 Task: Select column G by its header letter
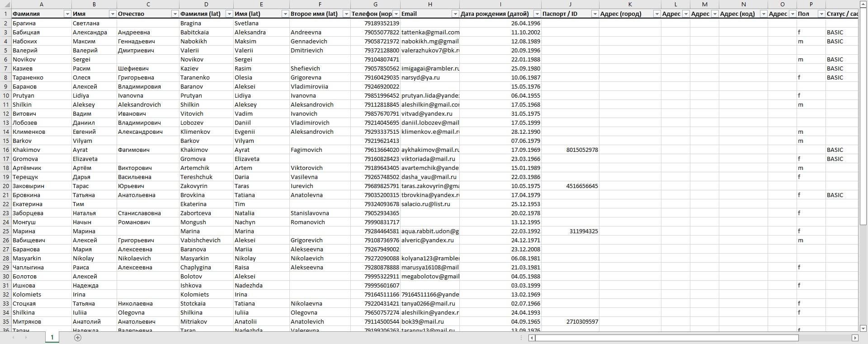(376, 5)
